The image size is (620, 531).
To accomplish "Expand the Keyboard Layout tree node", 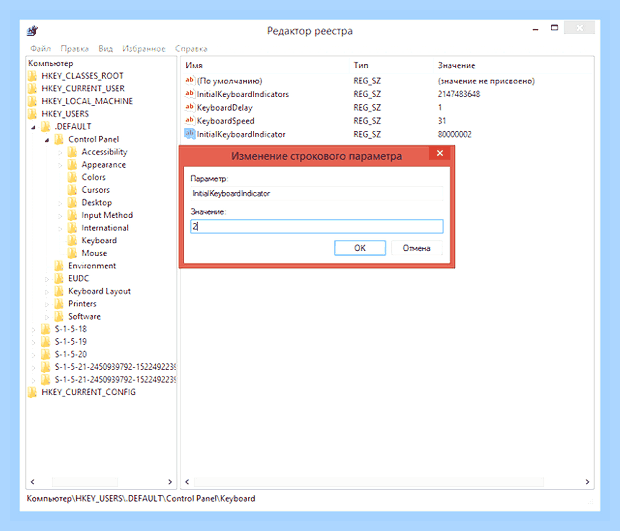I will click(x=47, y=292).
